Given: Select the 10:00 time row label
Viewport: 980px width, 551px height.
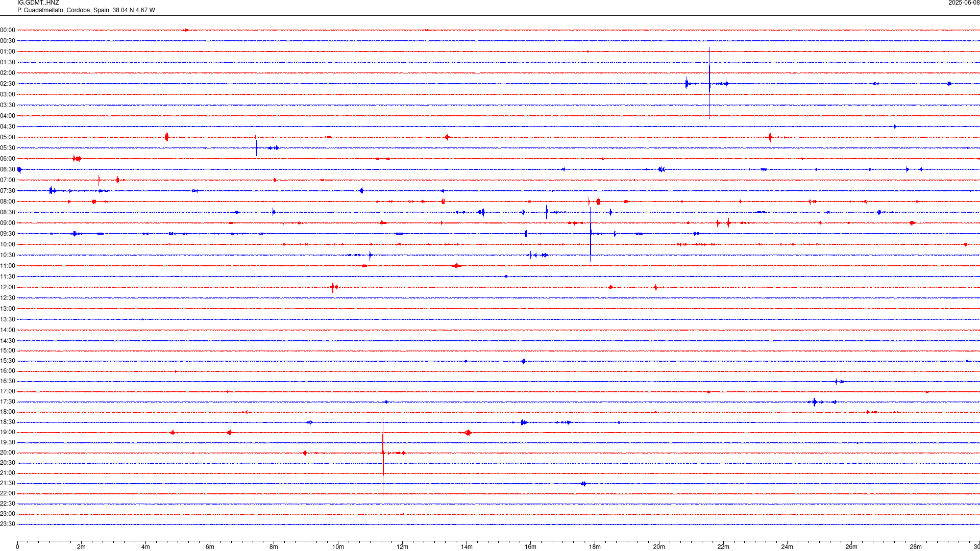Looking at the screenshot, I should (8, 244).
